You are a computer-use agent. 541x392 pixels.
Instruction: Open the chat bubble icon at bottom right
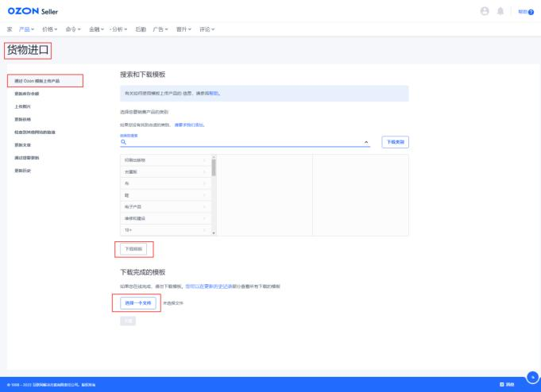pos(532,377)
